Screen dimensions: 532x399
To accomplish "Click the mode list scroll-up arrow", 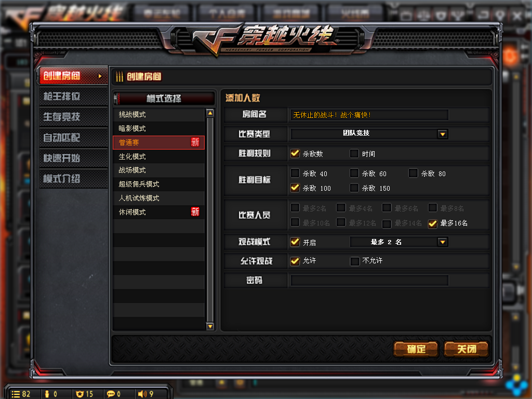I will point(210,113).
